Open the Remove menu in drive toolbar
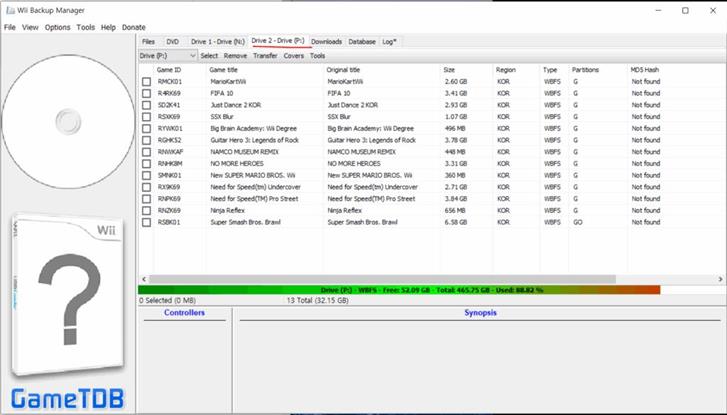727x415 pixels. pos(235,56)
